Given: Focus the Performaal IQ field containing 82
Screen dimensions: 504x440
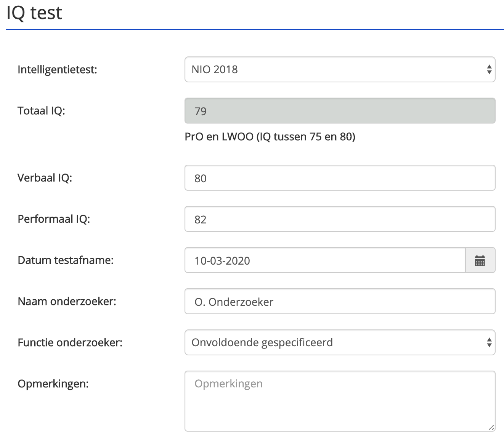Looking at the screenshot, I should click(x=339, y=219).
